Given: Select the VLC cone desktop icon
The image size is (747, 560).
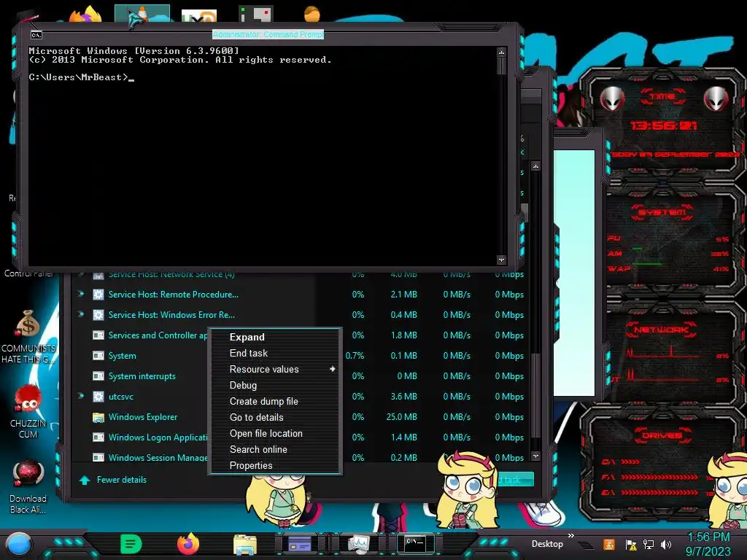Looking at the screenshot, I should pos(142,14).
